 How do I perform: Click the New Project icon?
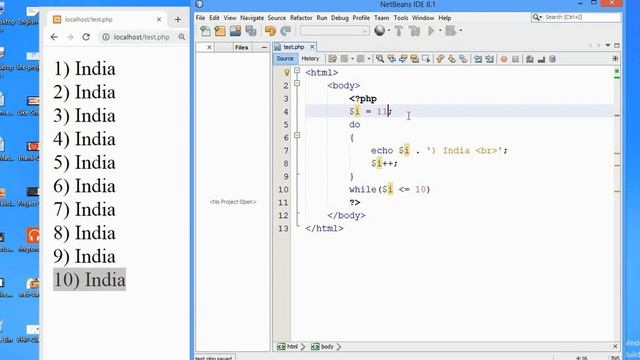point(220,31)
